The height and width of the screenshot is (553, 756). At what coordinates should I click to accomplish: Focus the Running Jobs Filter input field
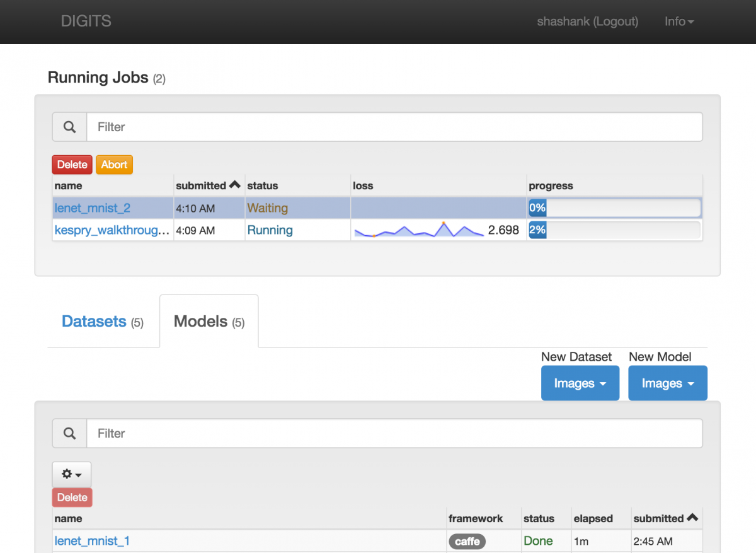(x=394, y=127)
